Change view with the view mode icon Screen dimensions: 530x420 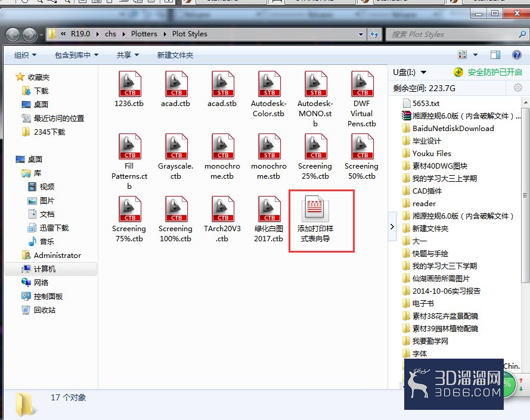click(x=463, y=55)
